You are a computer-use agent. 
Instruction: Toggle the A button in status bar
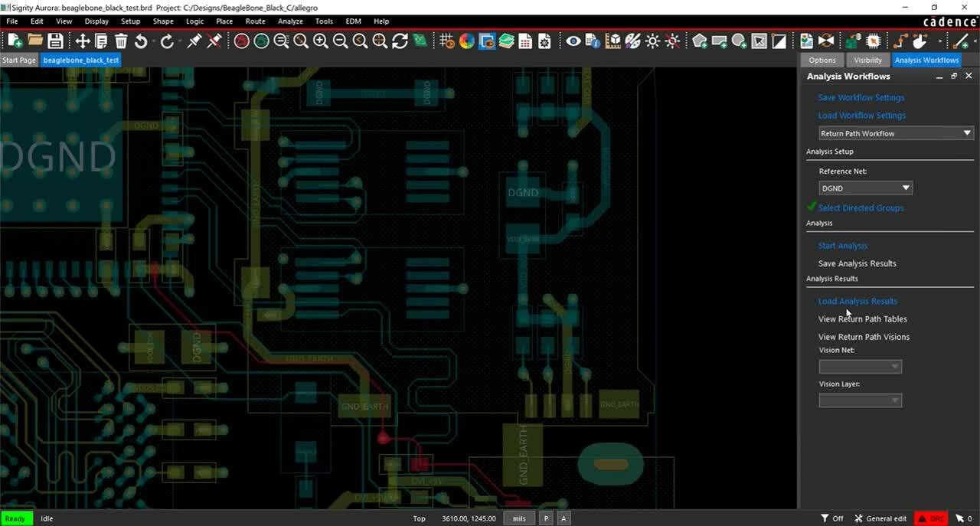[563, 518]
